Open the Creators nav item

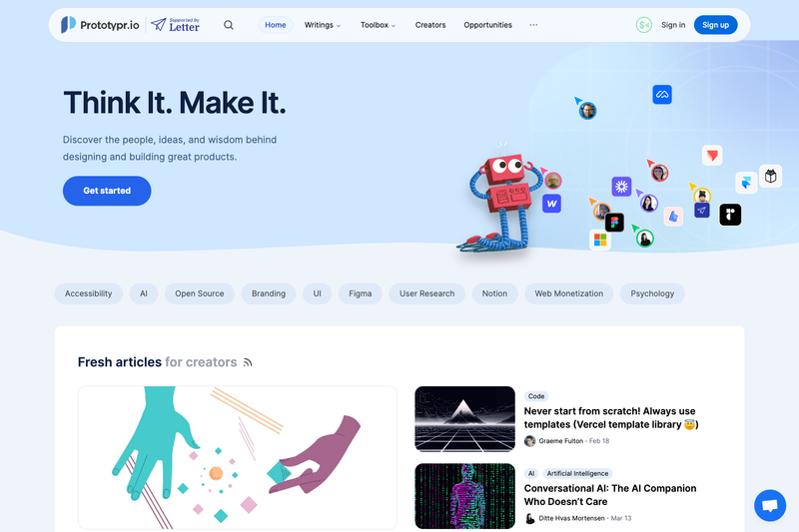430,25
